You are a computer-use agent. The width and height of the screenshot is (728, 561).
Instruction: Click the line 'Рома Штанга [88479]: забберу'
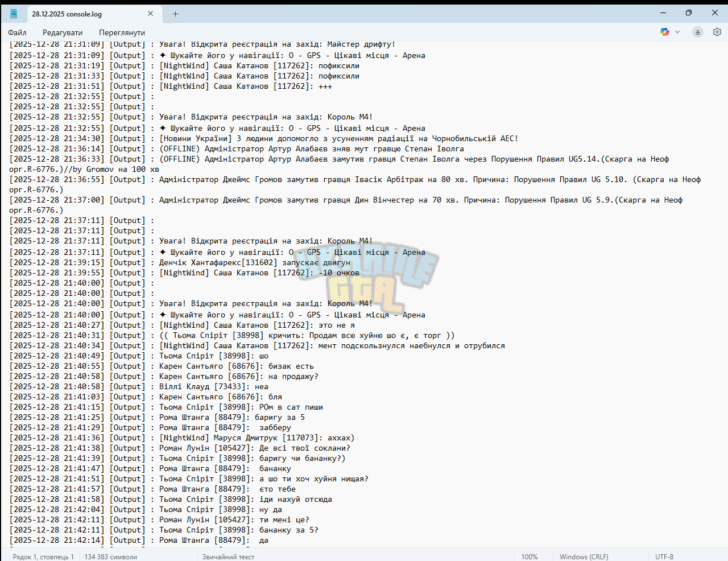pyautogui.click(x=150, y=427)
